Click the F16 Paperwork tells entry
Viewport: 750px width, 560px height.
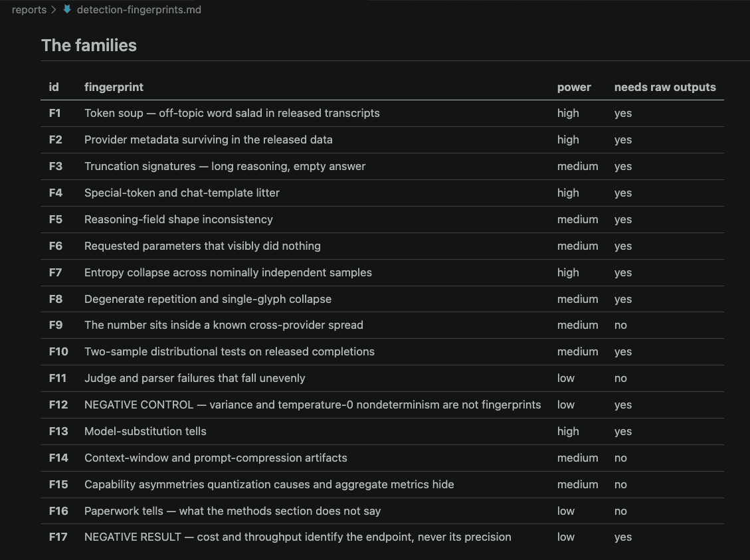(233, 512)
